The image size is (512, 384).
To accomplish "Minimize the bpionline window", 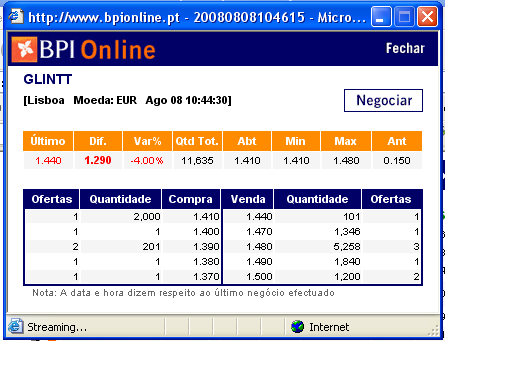I will 381,16.
